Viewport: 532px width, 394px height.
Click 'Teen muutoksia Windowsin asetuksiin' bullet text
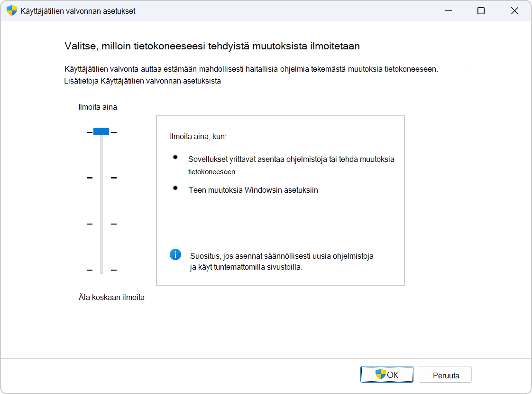[254, 190]
